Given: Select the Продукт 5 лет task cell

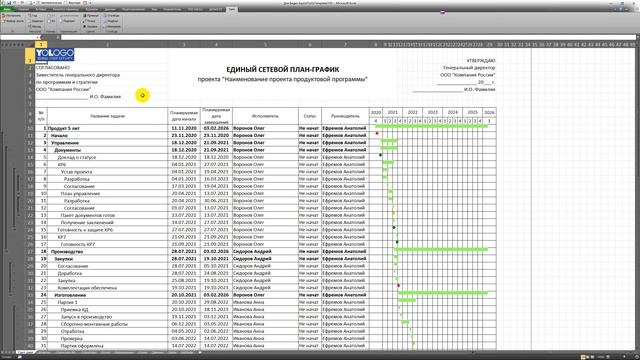Looking at the screenshot, I should click(107, 128).
